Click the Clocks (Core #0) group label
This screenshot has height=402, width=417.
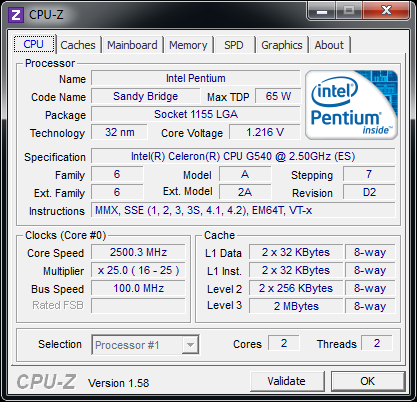click(66, 235)
